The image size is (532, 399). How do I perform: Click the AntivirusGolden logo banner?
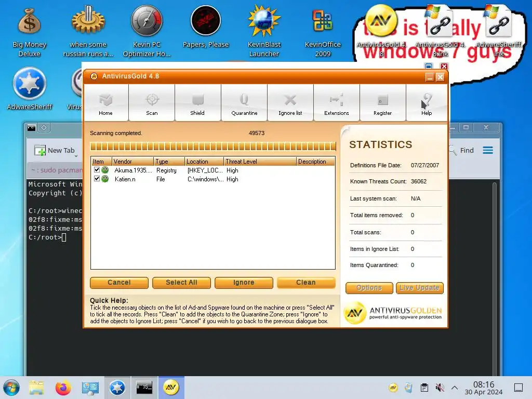394,312
